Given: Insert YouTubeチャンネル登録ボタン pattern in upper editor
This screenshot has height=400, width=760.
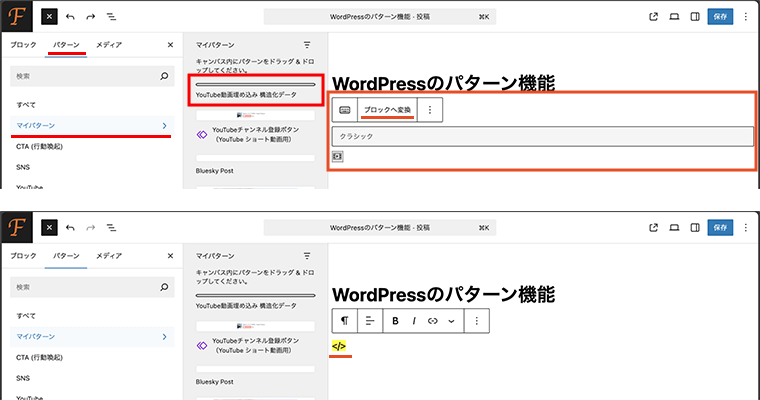Looking at the screenshot, I should pyautogui.click(x=255, y=128).
